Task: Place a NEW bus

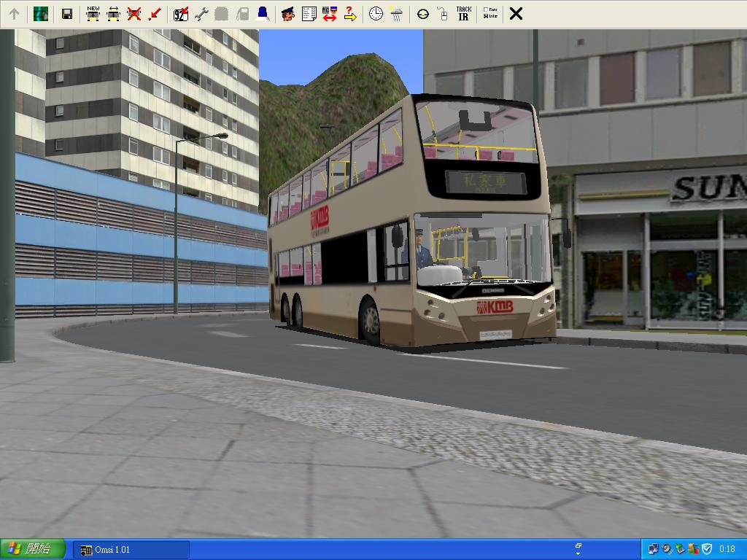Action: coord(93,14)
